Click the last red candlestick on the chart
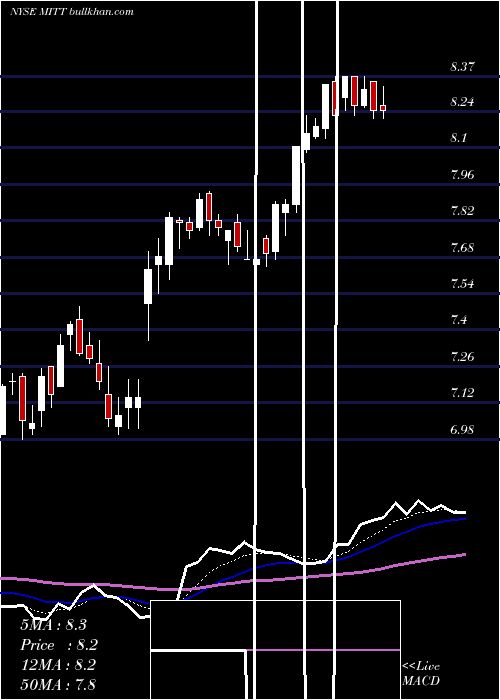This screenshot has width=500, height=700. click(383, 108)
